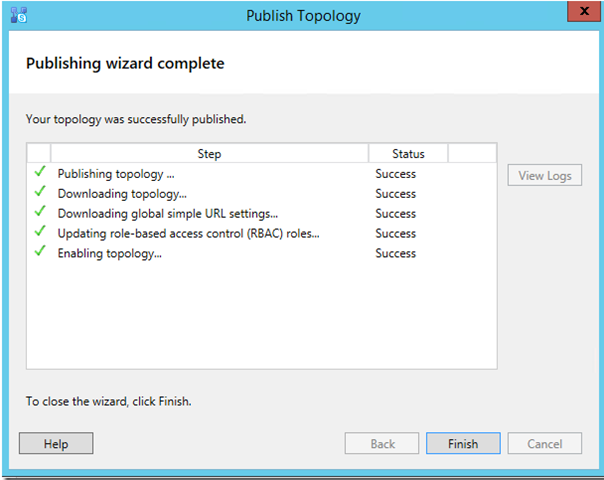Click the greyed-out Back button
Image resolution: width=604 pixels, height=480 pixels.
click(x=382, y=443)
